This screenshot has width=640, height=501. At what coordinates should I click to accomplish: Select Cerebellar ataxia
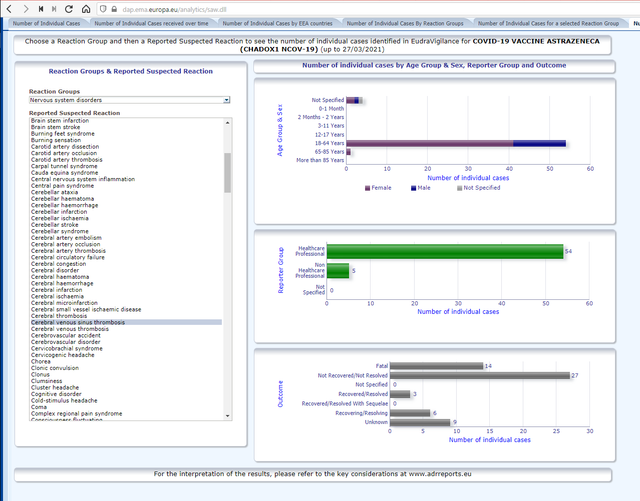pos(54,192)
